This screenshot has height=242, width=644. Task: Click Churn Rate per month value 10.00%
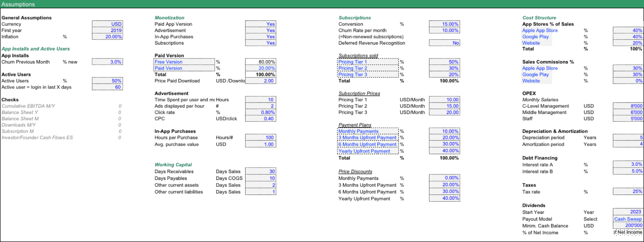click(444, 31)
